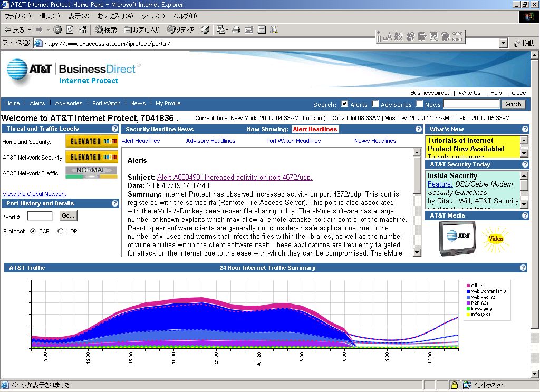Click the Alerts panel vertical scrollbar down arrow
This screenshot has width=540, height=392.
tap(417, 252)
